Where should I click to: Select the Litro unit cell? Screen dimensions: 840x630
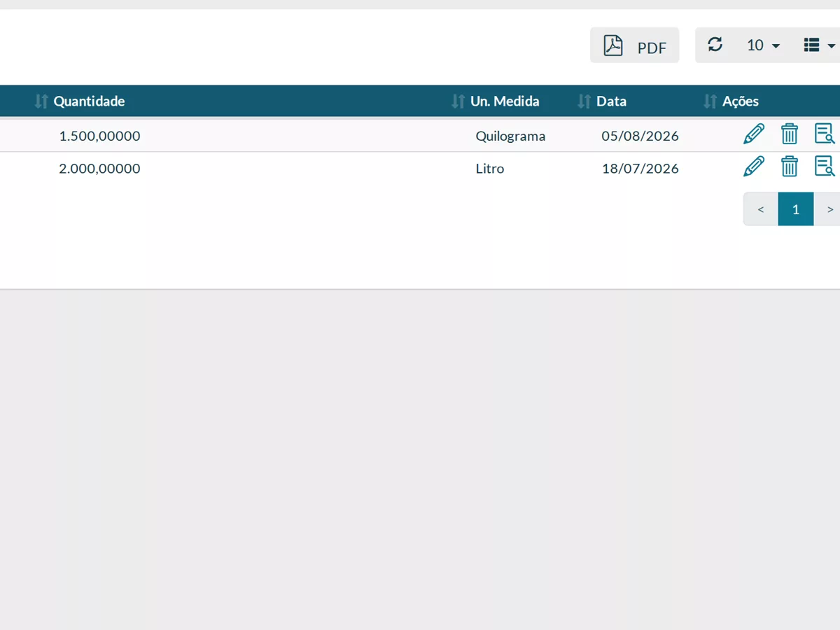tap(490, 169)
